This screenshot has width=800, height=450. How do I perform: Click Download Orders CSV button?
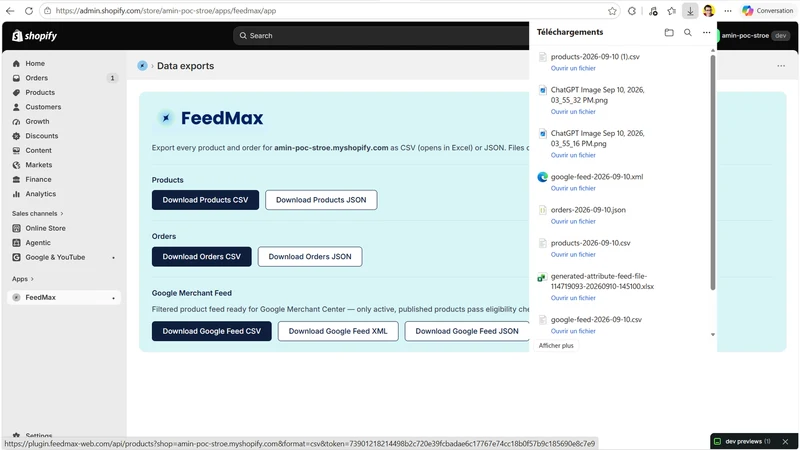point(202,257)
